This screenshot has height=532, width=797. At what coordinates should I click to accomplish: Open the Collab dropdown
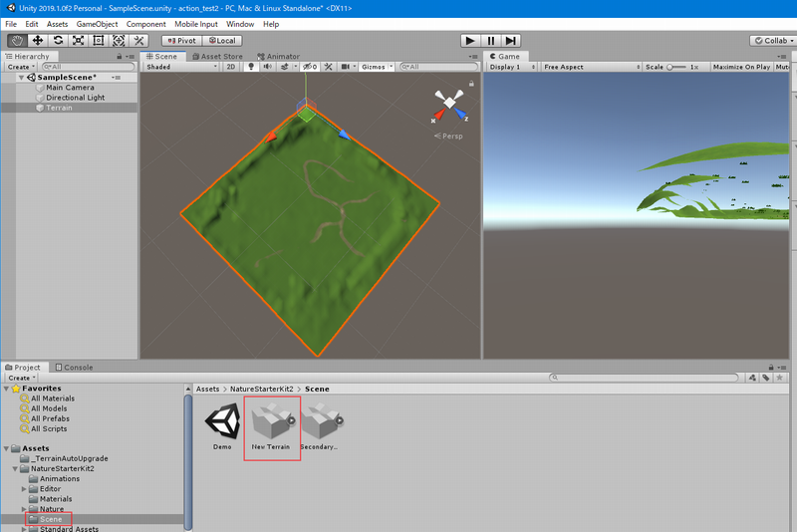click(774, 41)
